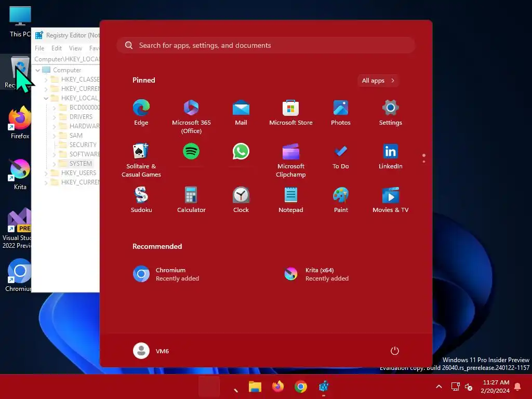The image size is (532, 399).
Task: Select Visual Studio 2022 Preview shortcut
Action: pos(17,228)
